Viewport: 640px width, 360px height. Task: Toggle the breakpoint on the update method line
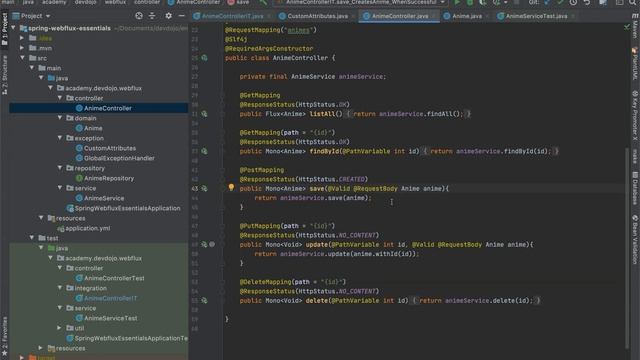click(x=212, y=244)
